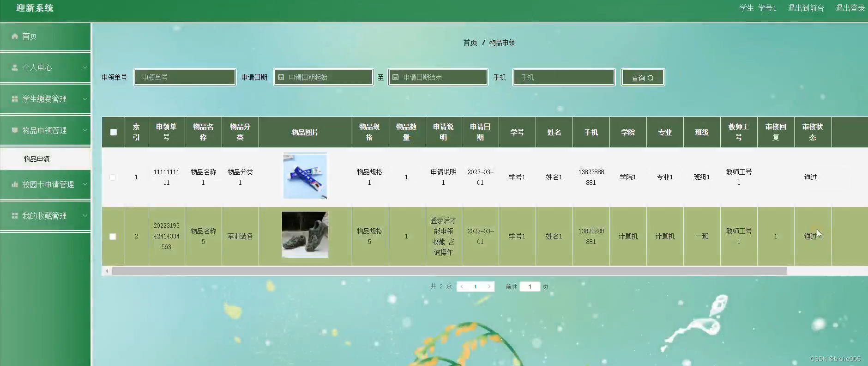This screenshot has height=366, width=868.
Task: Click the calendar icon in 申请日期起始
Action: pyautogui.click(x=281, y=77)
